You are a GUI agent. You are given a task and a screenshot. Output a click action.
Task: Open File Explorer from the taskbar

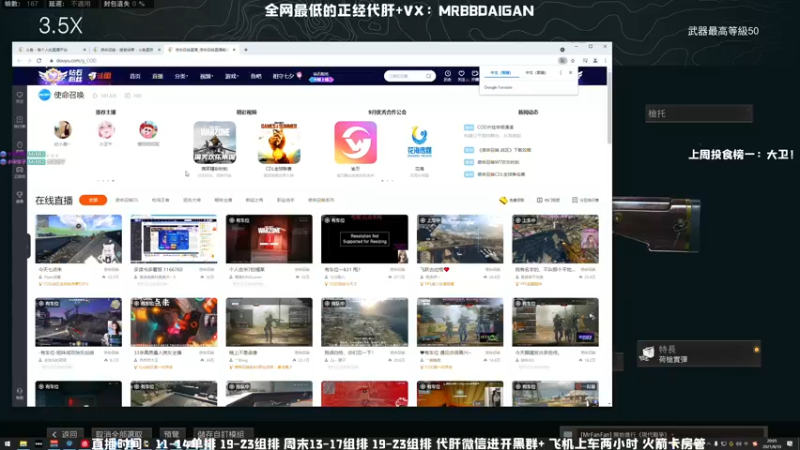pyautogui.click(x=23, y=444)
